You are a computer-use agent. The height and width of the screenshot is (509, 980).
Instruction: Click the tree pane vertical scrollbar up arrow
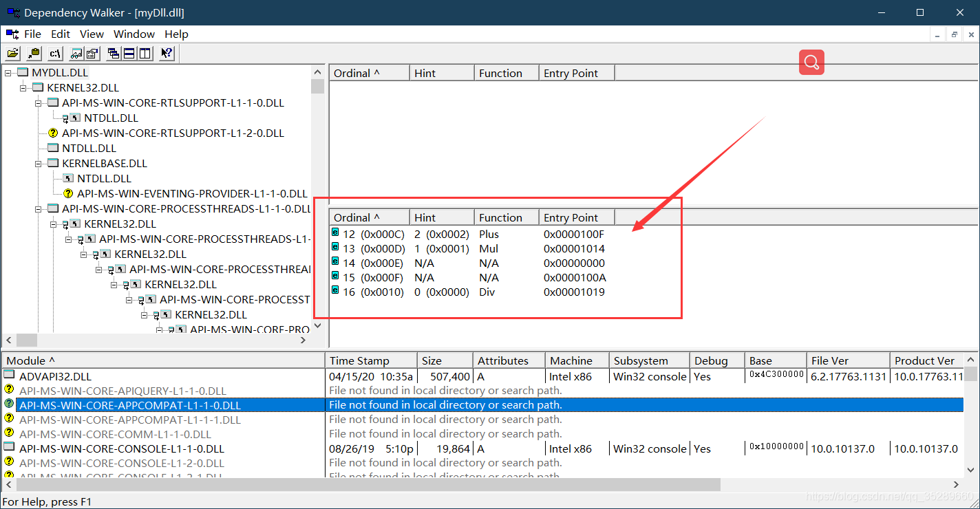pyautogui.click(x=317, y=72)
